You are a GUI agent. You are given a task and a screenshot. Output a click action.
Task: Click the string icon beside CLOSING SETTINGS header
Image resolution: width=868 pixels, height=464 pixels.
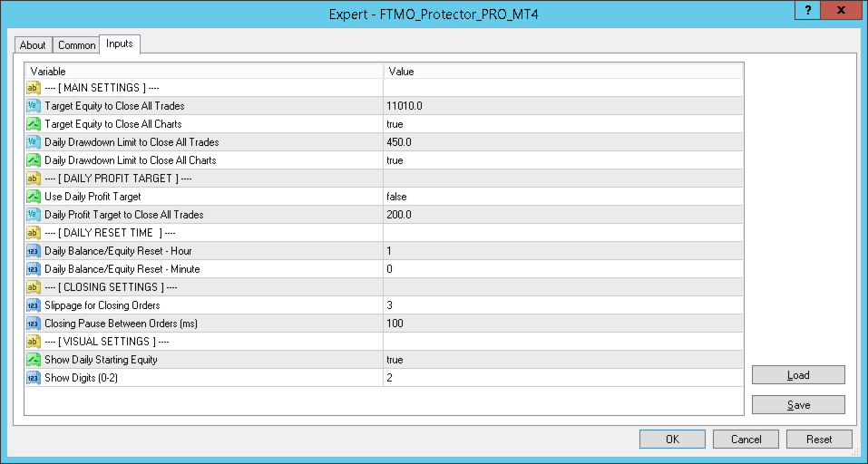[34, 287]
